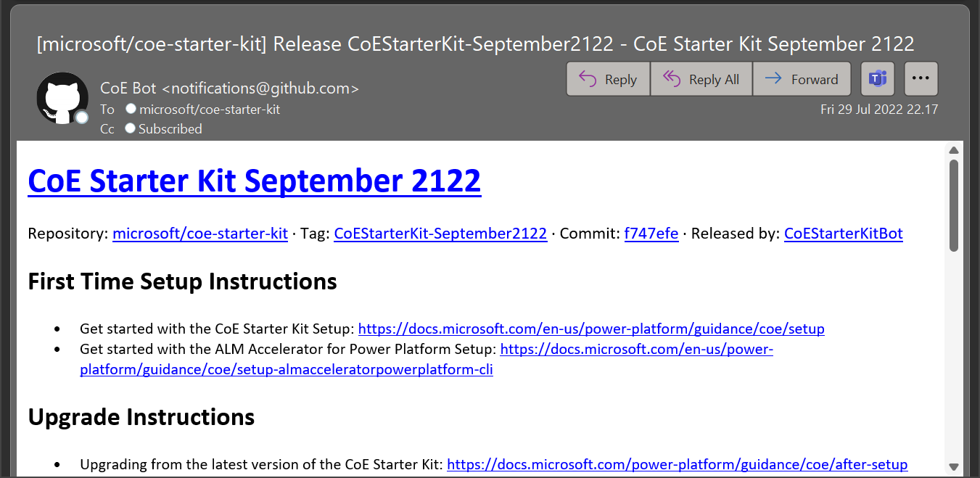This screenshot has width=980, height=478.
Task: Open the more actions ellipsis menu
Action: click(921, 78)
